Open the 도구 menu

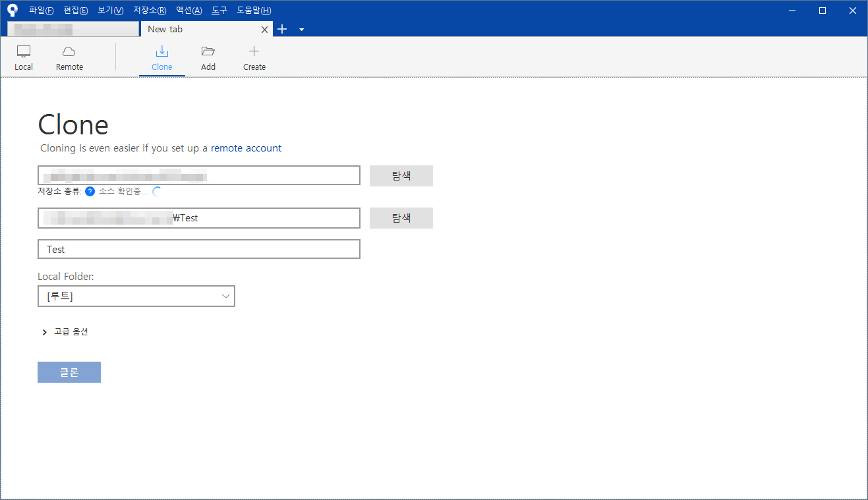coord(219,11)
